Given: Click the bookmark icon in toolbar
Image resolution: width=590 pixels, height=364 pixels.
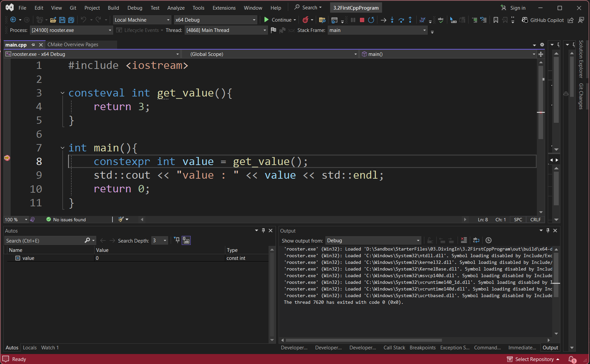Looking at the screenshot, I should [x=495, y=20].
